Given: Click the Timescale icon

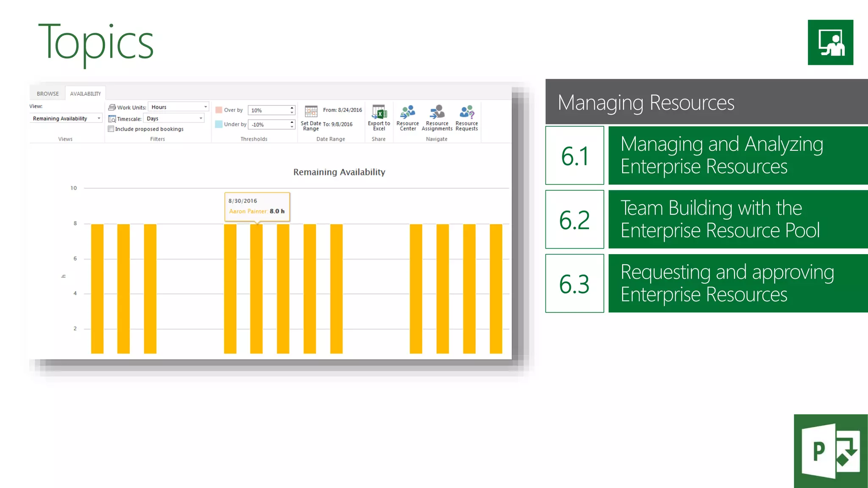Looking at the screenshot, I should (x=112, y=119).
